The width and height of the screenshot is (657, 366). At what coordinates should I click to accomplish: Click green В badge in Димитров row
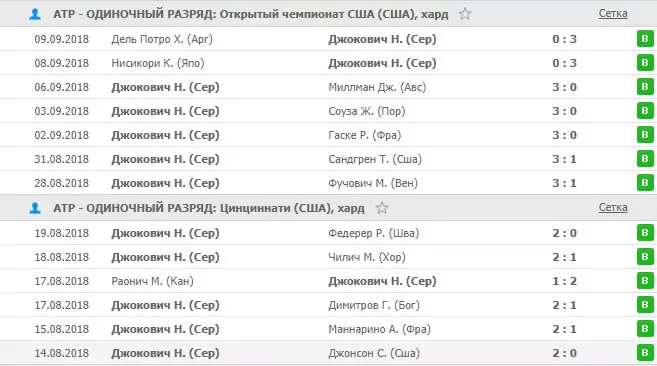tap(645, 305)
